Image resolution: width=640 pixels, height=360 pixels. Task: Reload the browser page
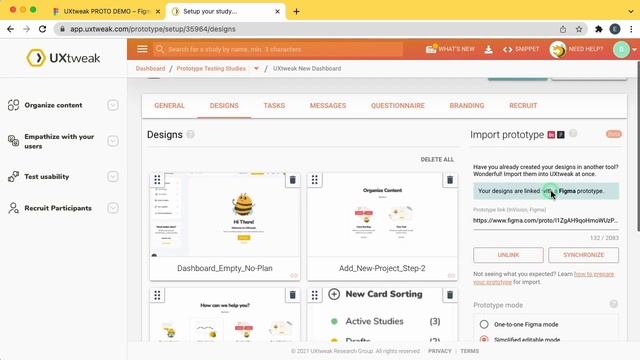tap(42, 29)
